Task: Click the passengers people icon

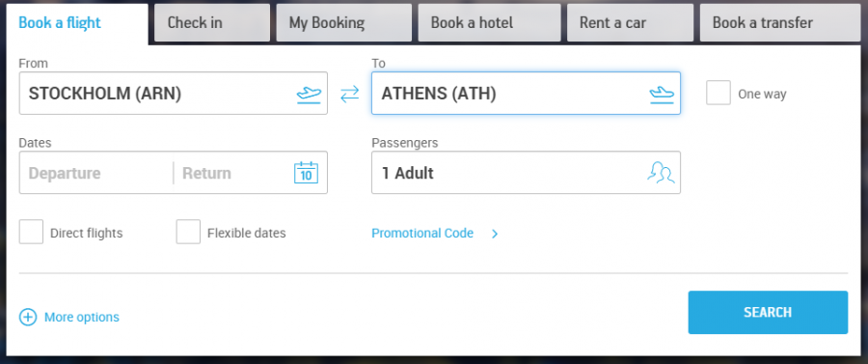Action: (661, 172)
